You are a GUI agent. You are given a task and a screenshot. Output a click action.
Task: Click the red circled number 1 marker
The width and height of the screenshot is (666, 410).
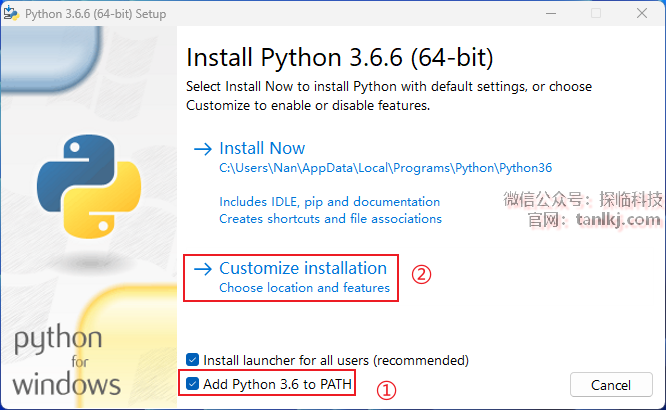click(386, 391)
